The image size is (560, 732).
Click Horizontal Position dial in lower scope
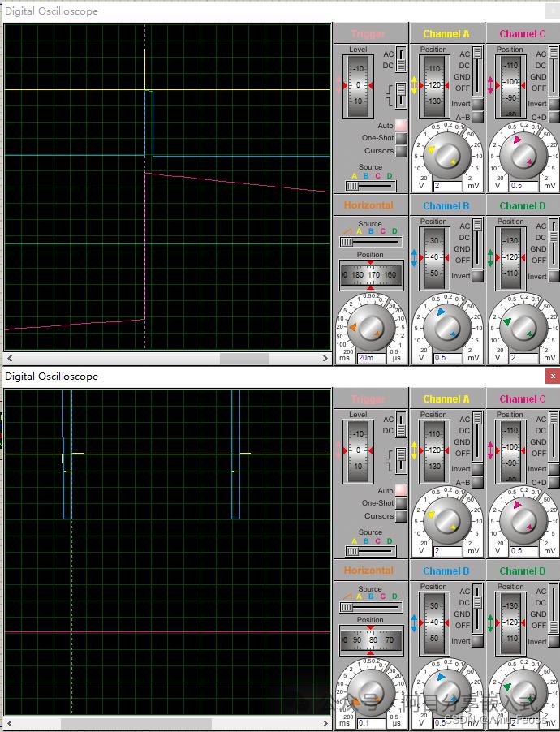pos(371,639)
